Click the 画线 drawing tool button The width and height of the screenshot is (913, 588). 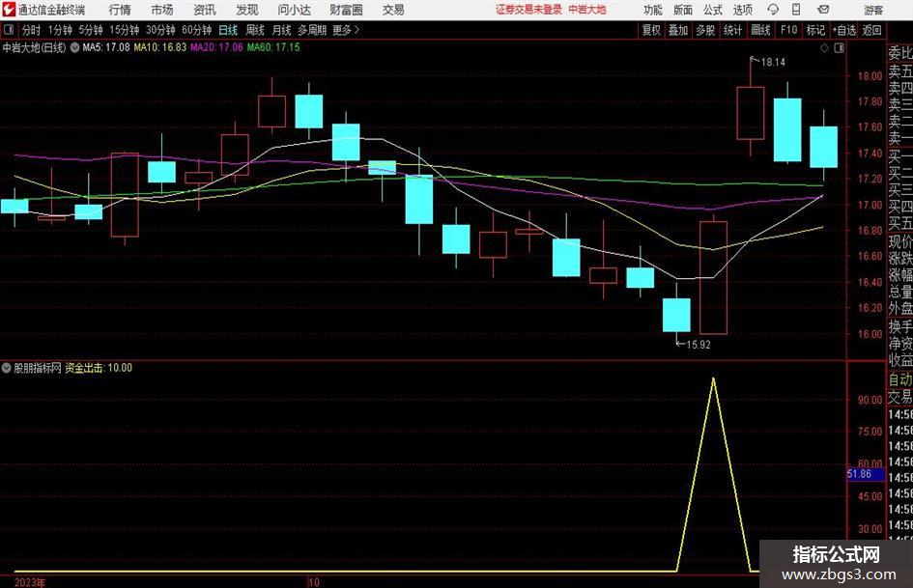point(760,30)
